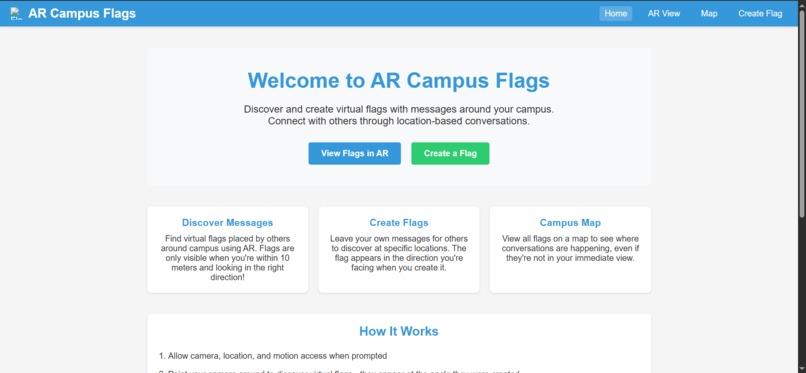The height and width of the screenshot is (373, 806).
Task: Click the Campus Map card heading
Action: point(570,222)
